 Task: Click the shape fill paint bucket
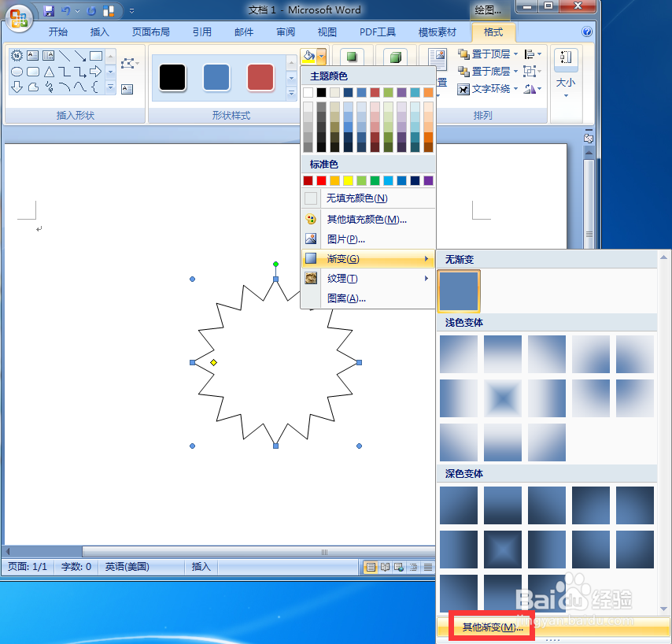point(308,56)
